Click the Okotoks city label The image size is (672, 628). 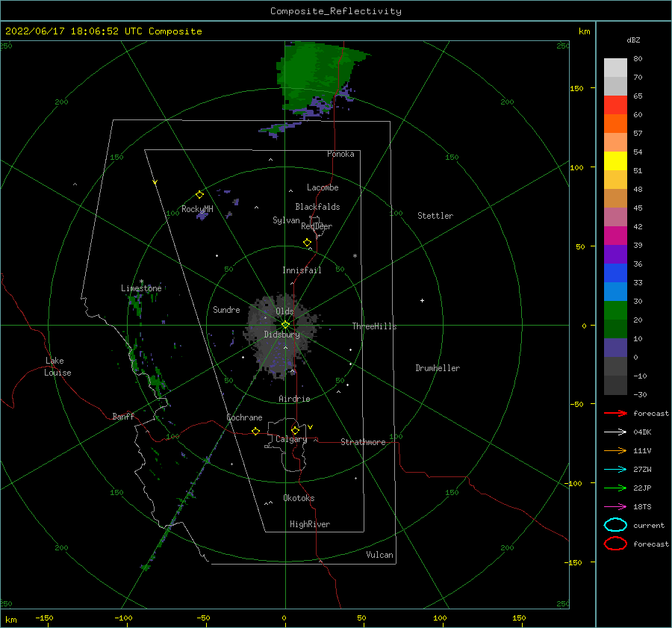pyautogui.click(x=299, y=498)
